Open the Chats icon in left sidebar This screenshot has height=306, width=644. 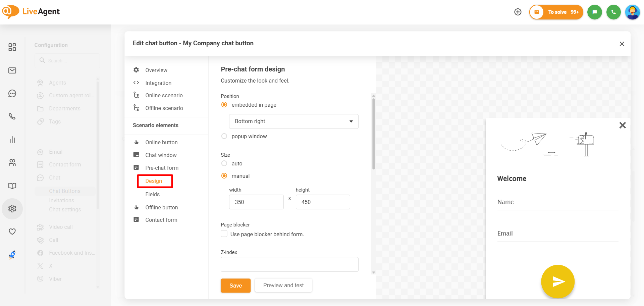[x=12, y=94]
